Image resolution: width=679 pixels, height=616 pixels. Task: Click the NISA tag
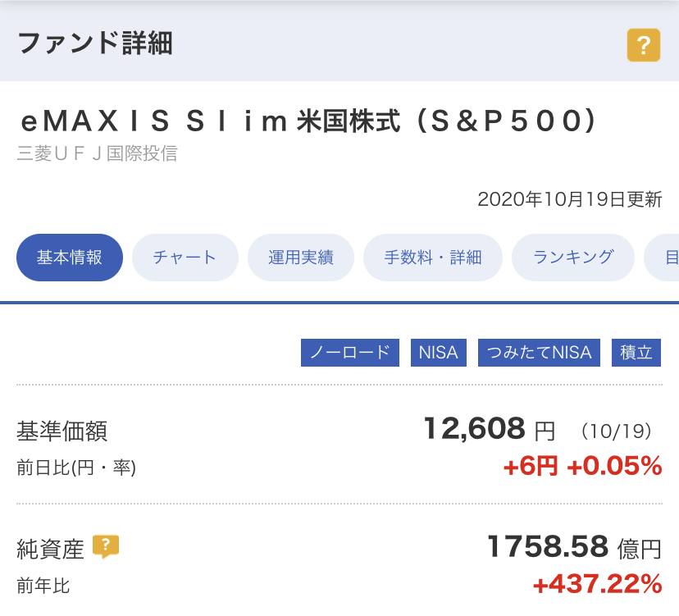pyautogui.click(x=438, y=353)
